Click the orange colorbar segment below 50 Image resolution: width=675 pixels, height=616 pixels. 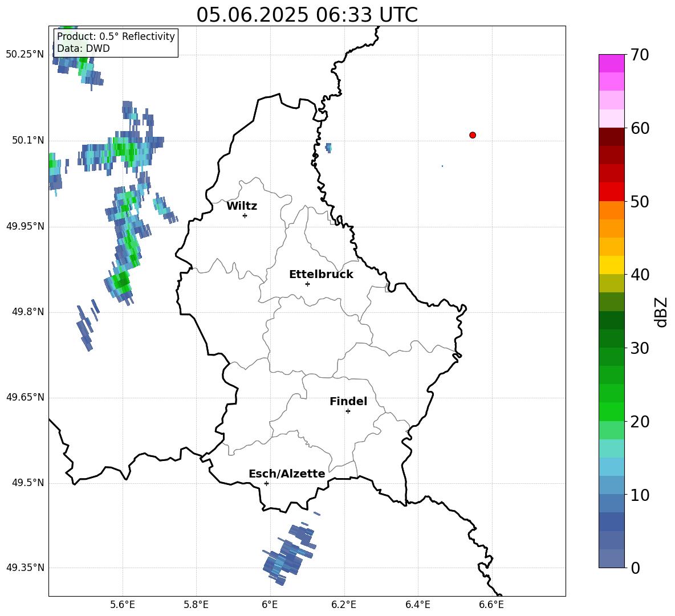611,210
